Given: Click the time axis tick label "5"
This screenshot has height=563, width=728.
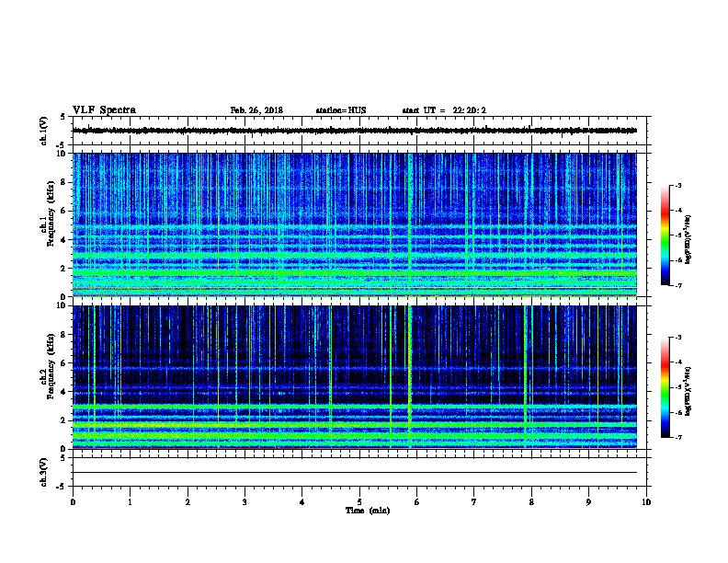Looking at the screenshot, I should click(359, 501).
